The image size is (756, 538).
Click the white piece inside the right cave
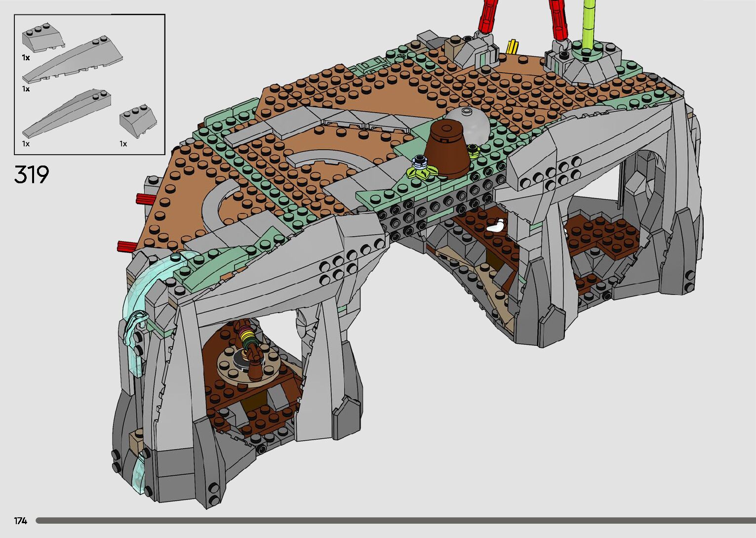tap(495, 226)
